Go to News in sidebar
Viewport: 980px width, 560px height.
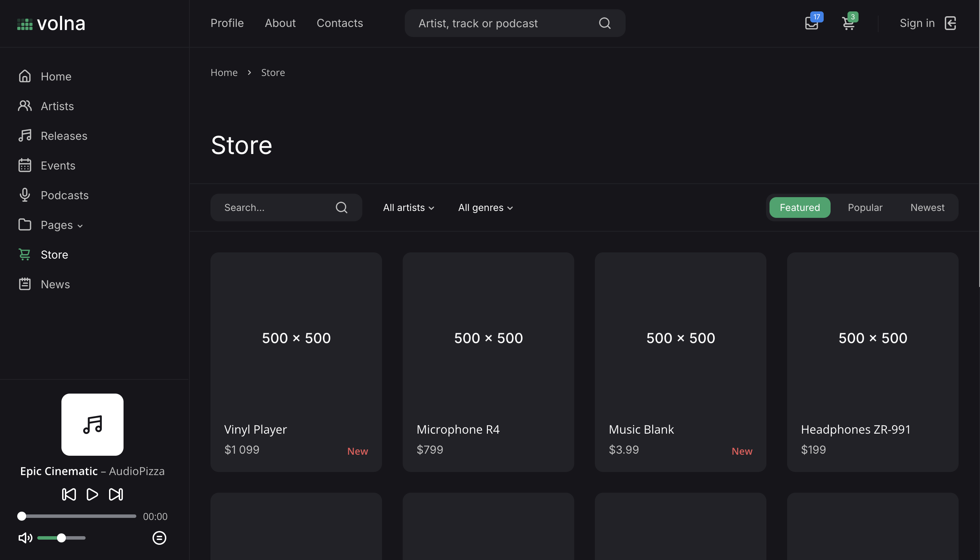pyautogui.click(x=55, y=284)
